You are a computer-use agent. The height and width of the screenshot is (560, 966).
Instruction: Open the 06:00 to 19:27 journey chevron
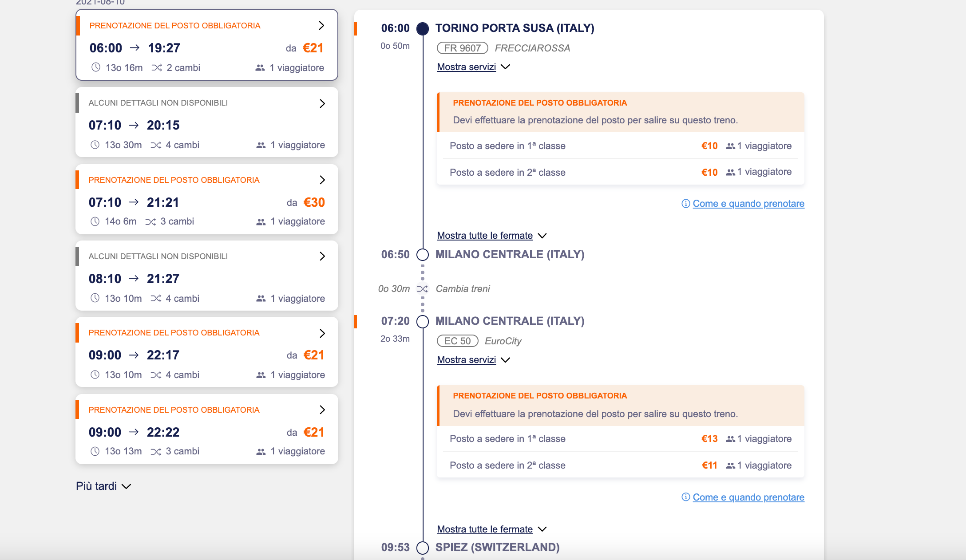pos(322,26)
